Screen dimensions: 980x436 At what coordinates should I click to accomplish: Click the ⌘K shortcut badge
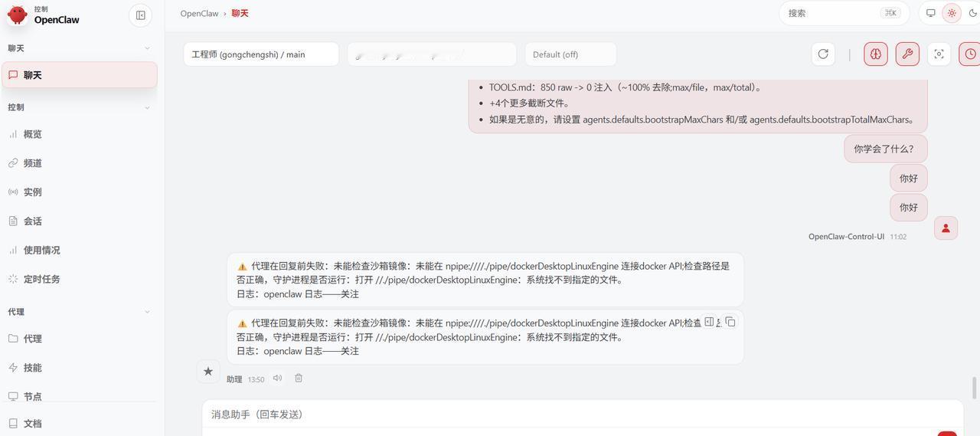(x=890, y=13)
